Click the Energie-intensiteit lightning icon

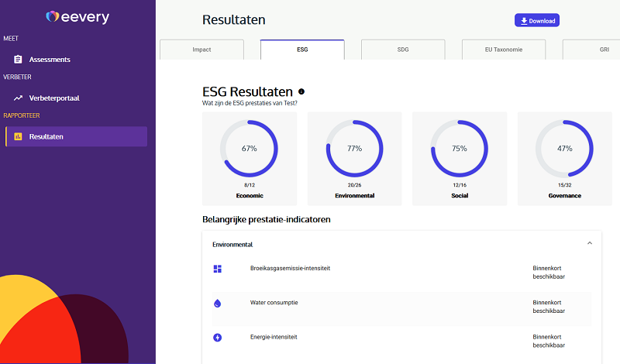coord(217,338)
